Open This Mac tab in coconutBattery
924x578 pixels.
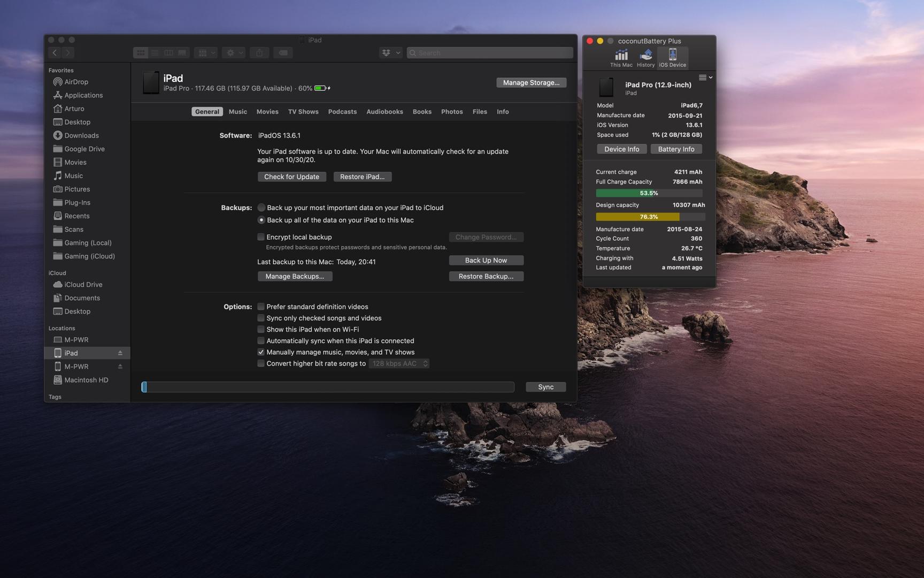click(621, 58)
